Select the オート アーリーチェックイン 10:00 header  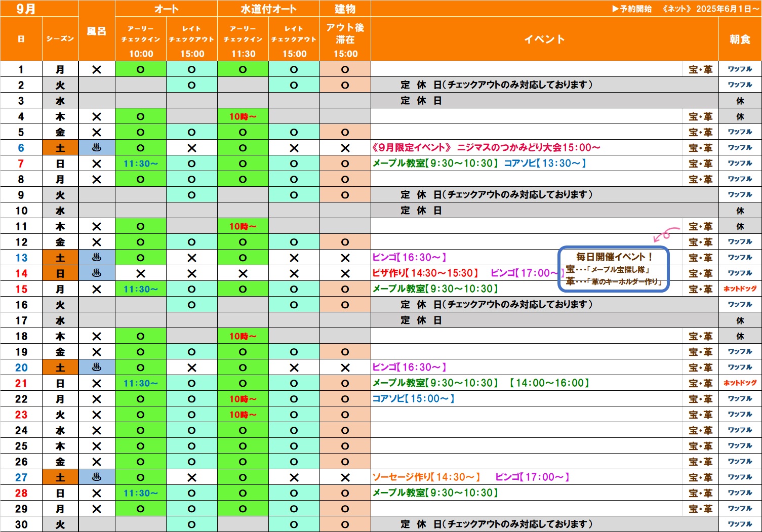[141, 39]
